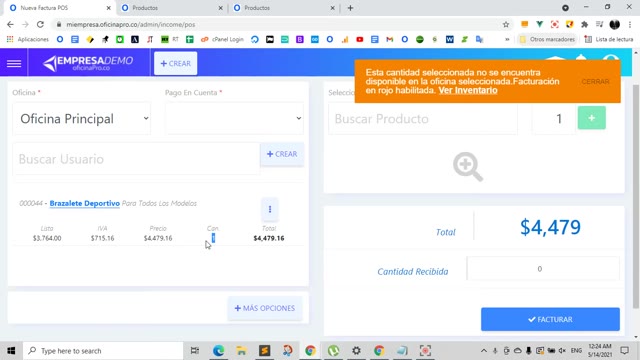Viewport: 640px width, 360px height.
Task: Focus the Buscar Usuario field
Action: [136, 159]
